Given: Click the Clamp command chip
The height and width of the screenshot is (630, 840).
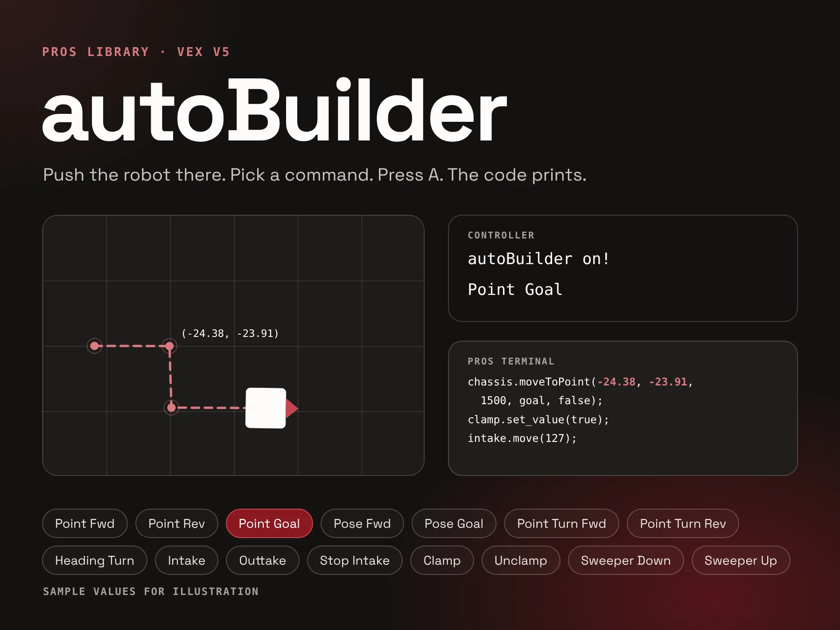Looking at the screenshot, I should 442,560.
